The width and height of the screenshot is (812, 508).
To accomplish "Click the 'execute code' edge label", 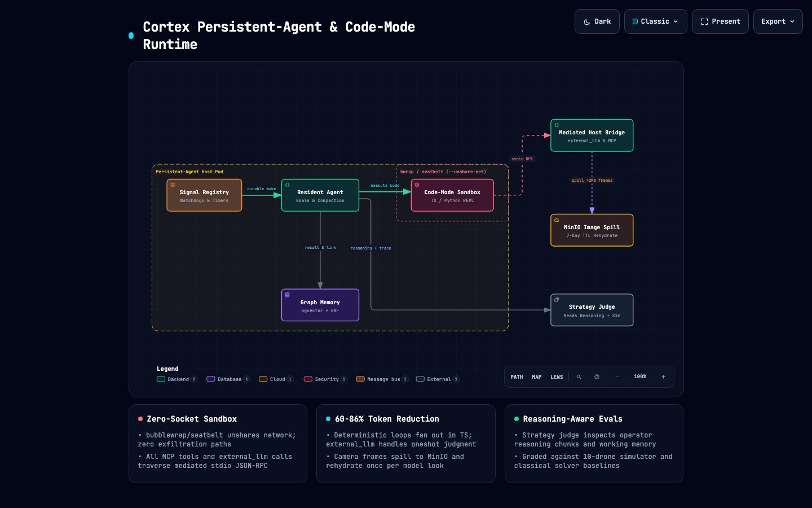I will pos(385,186).
